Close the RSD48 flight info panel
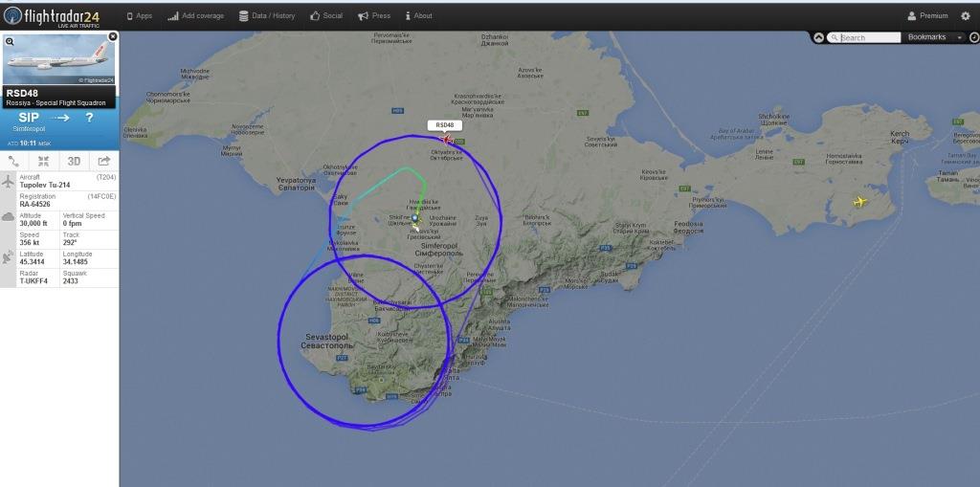980x487 pixels. coord(113,37)
